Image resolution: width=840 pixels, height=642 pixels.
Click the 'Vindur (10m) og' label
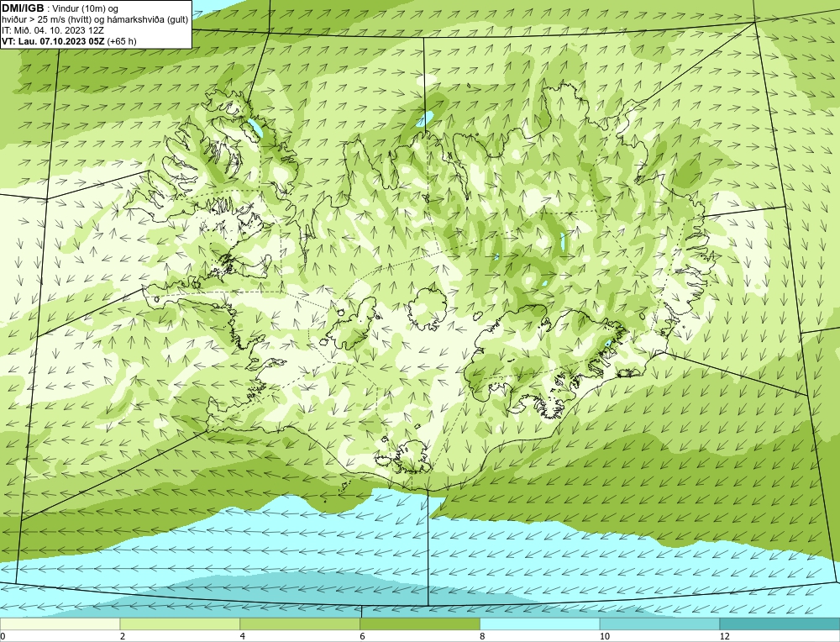(x=85, y=8)
